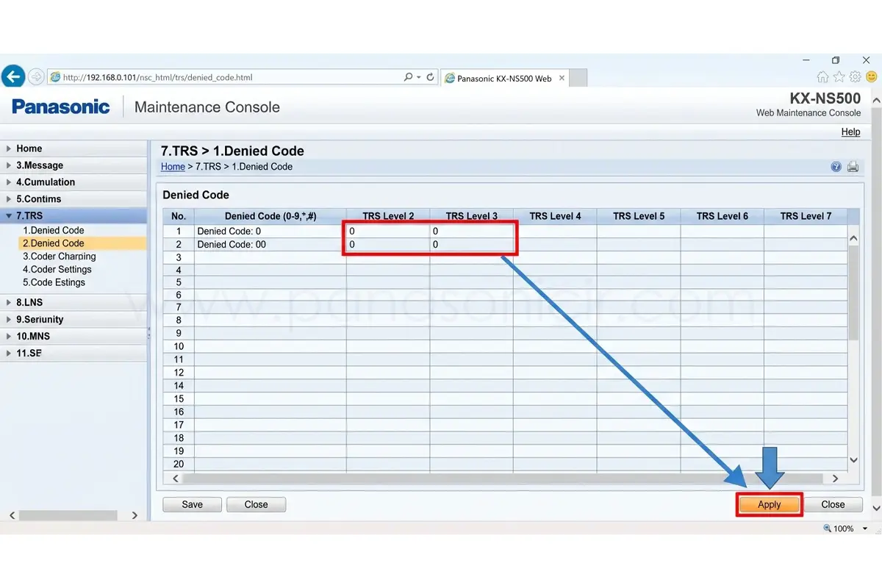Viewport: 882px width, 588px height.
Task: Click the Save button
Action: coord(193,505)
